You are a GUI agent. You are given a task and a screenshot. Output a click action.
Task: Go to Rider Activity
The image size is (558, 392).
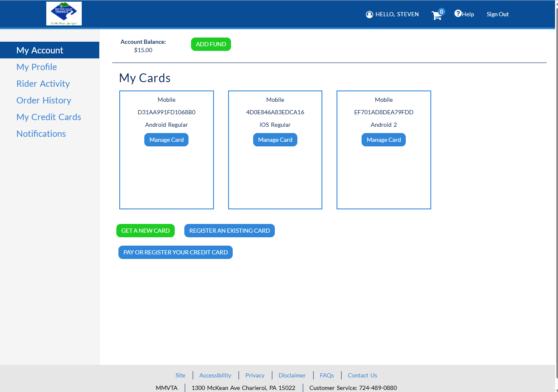pyautogui.click(x=43, y=84)
